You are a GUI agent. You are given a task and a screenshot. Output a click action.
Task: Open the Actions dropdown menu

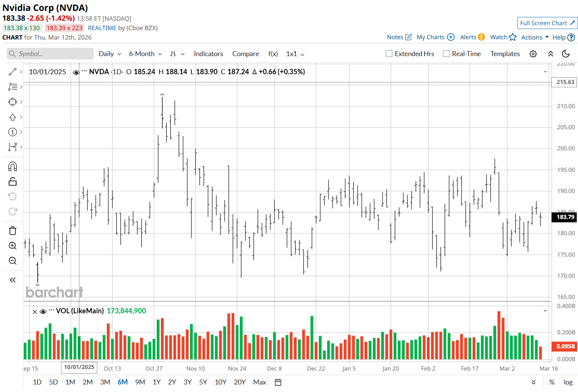click(x=535, y=37)
